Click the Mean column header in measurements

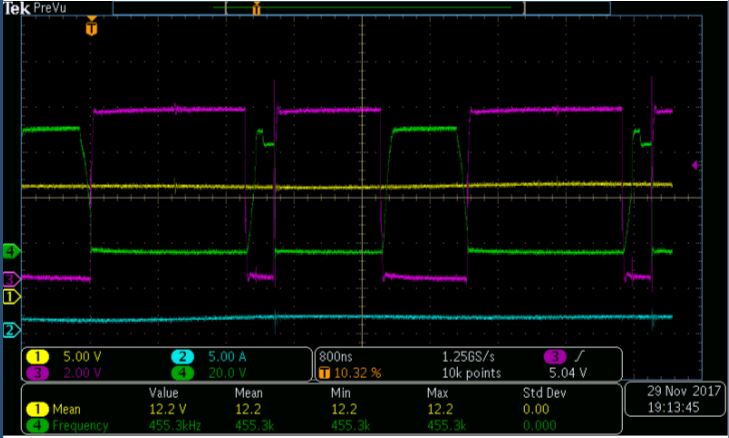pyautogui.click(x=249, y=393)
